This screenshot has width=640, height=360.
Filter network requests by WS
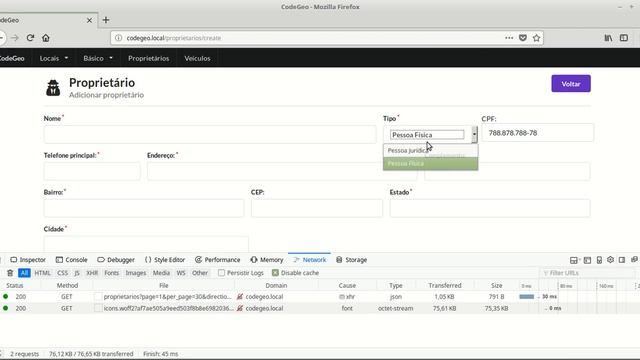tap(181, 273)
